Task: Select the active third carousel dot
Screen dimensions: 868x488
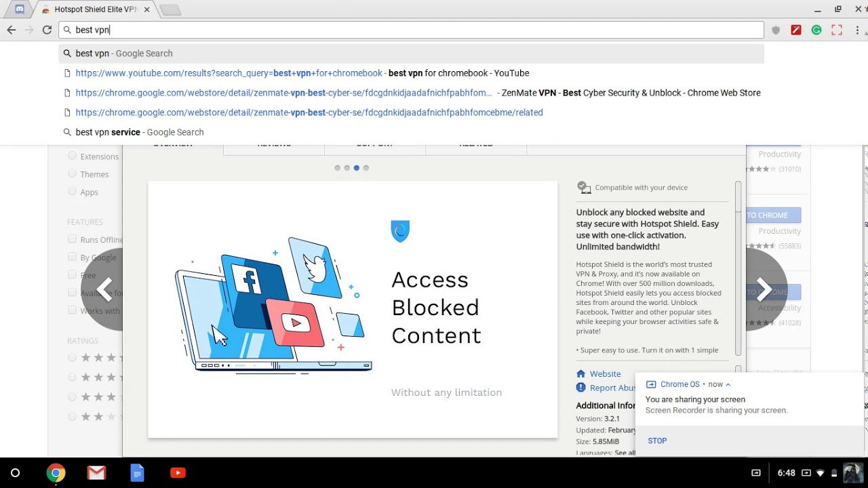Action: (x=356, y=168)
